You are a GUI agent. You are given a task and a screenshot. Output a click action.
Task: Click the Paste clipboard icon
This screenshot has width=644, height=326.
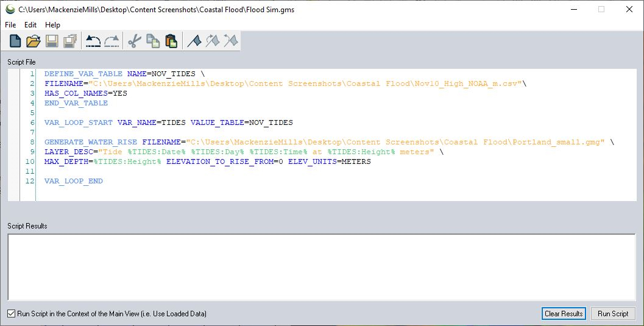tap(171, 41)
